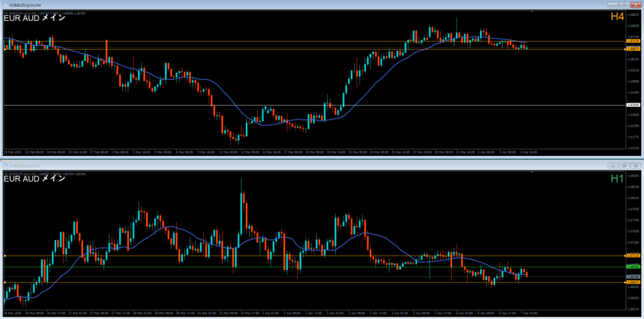
Task: Minimize the H4 EURAUD chart window
Action: pyautogui.click(x=612, y=4)
